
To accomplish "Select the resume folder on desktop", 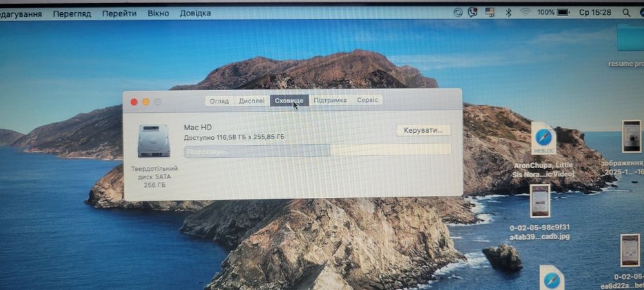I will point(631,38).
